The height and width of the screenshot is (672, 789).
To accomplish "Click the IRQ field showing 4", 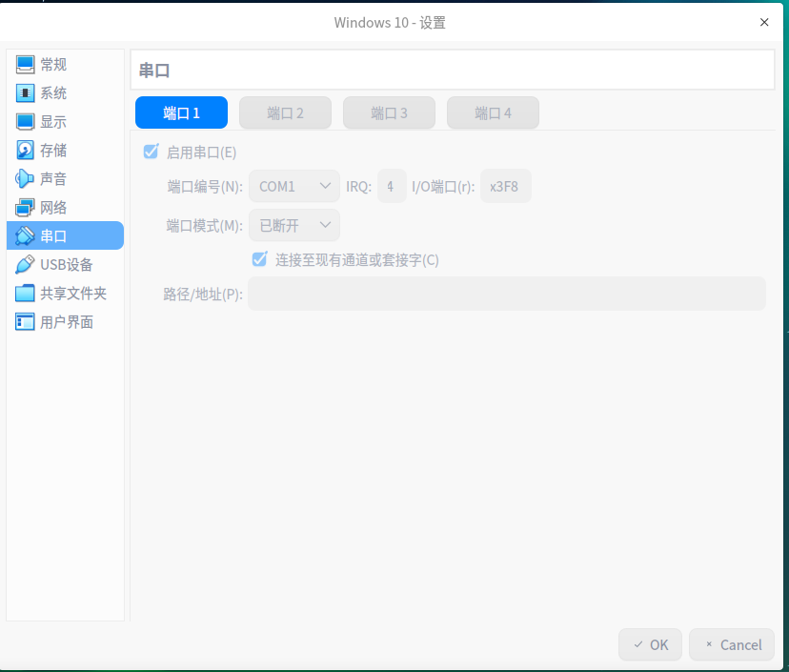I will tap(392, 186).
